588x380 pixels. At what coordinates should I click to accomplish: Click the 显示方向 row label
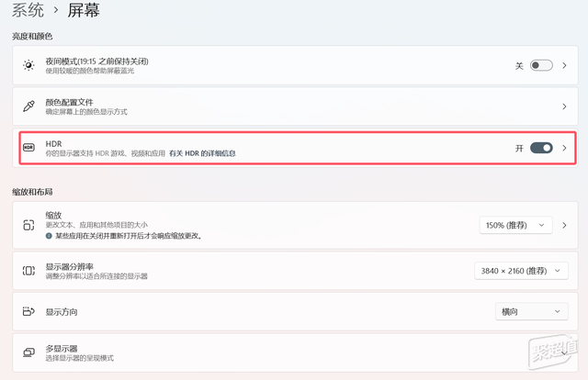click(62, 312)
